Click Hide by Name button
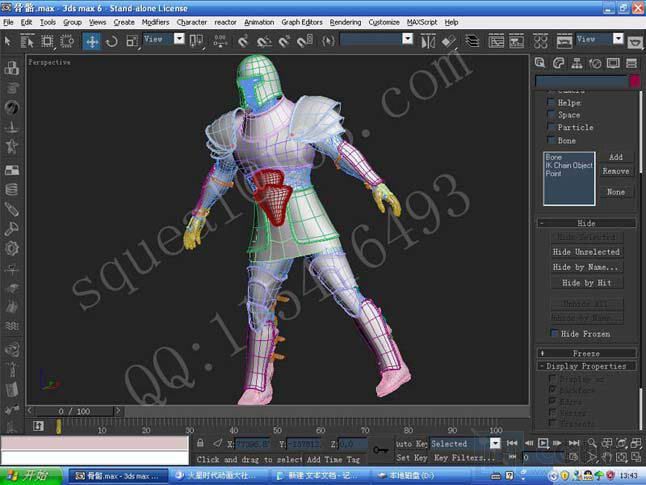This screenshot has width=646, height=485. coord(587,267)
